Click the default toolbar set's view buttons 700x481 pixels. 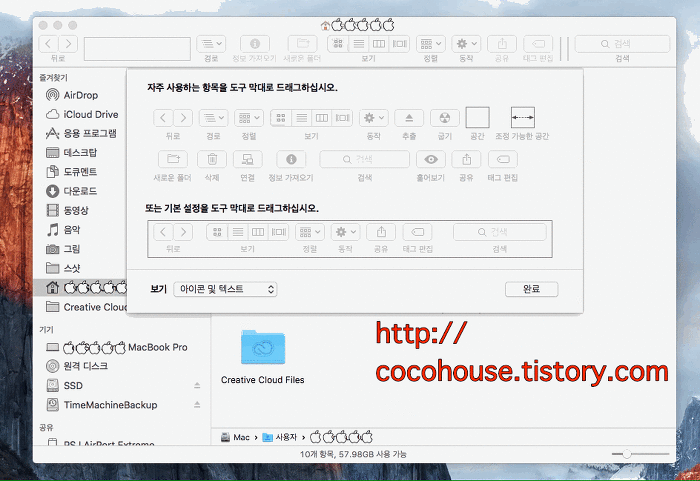[248, 232]
